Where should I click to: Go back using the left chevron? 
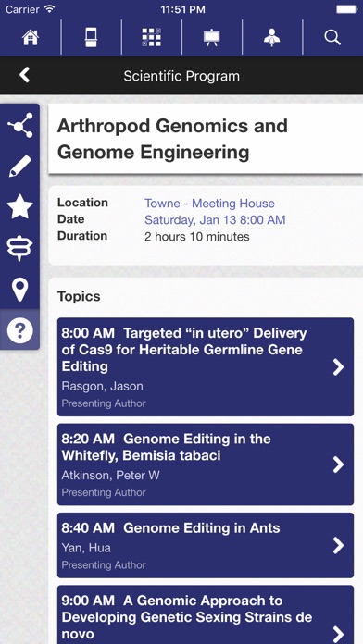[25, 75]
